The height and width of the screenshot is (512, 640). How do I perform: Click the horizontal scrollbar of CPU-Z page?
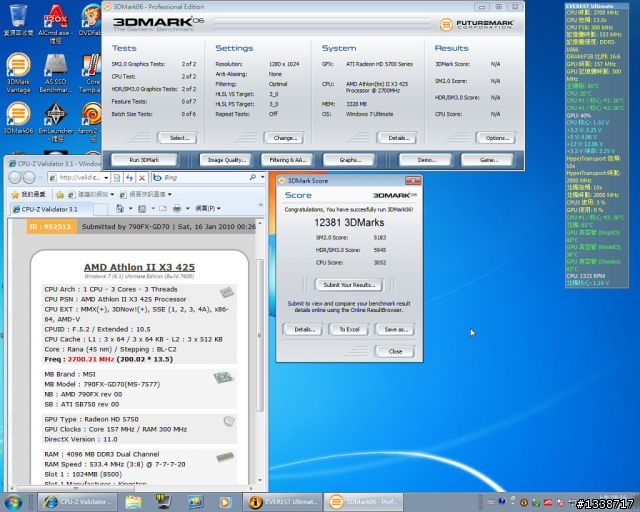131,488
